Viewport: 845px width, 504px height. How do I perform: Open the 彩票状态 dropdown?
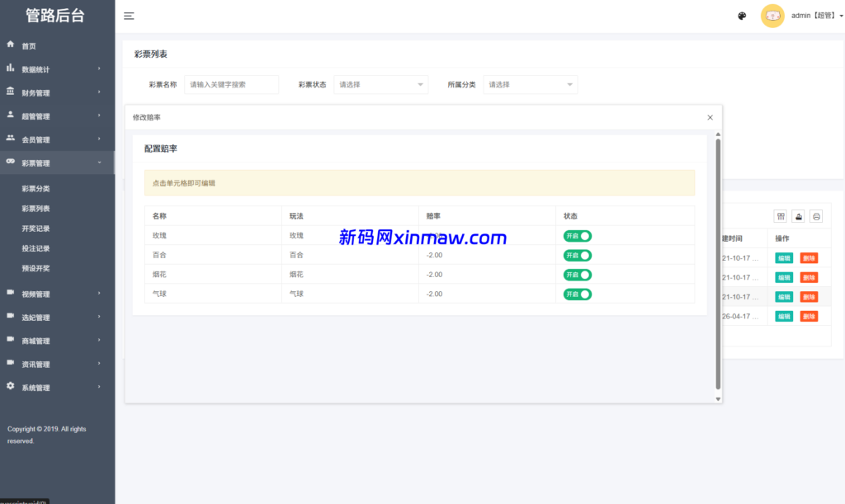[380, 84]
